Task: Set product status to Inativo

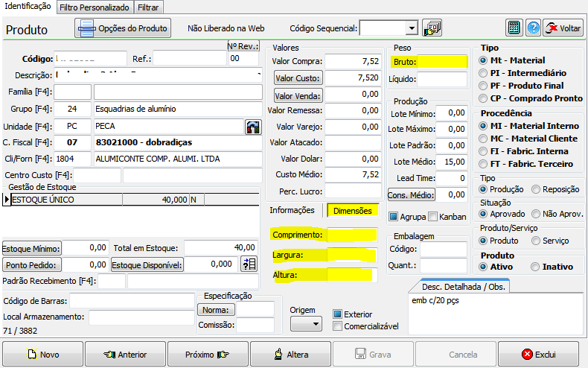Action: coord(536,267)
